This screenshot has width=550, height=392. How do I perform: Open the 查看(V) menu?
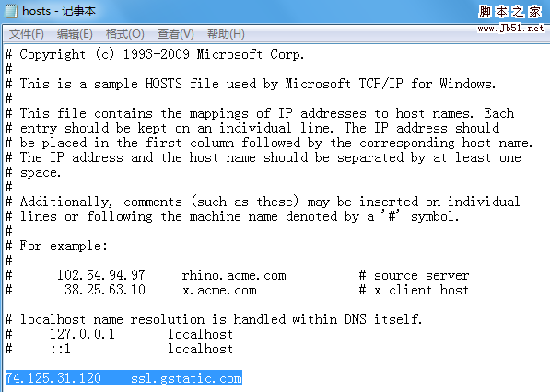175,34
